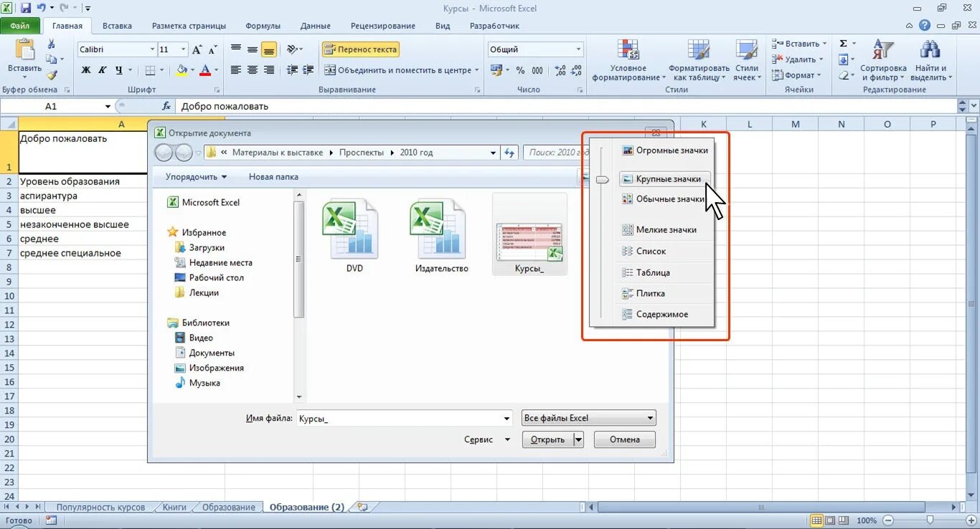
Task: Click the zoom slider in status bar
Action: pos(930,520)
